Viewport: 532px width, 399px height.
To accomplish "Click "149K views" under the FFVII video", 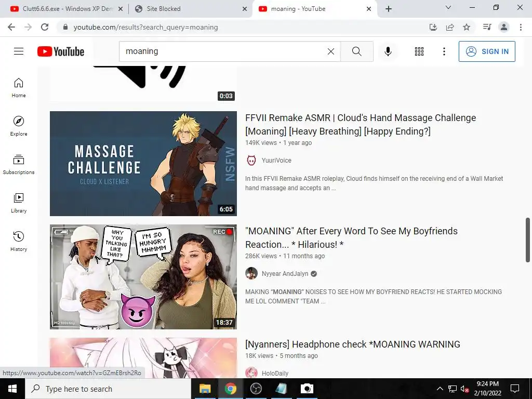I will (261, 143).
